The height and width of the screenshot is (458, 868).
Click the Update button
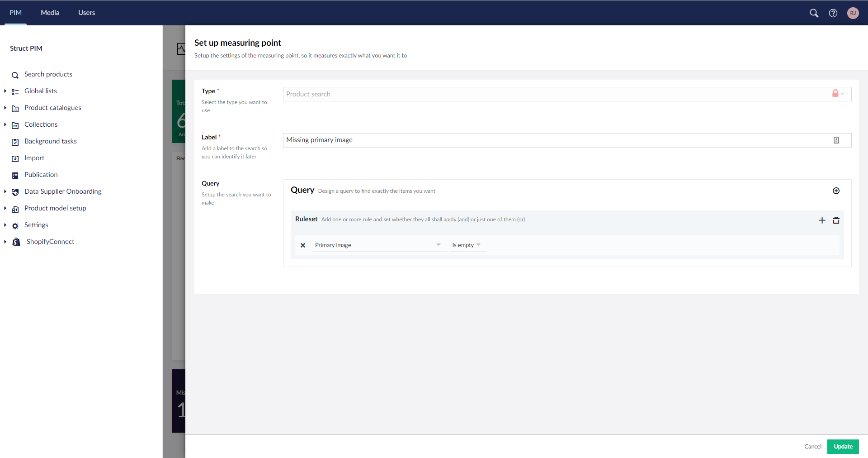pyautogui.click(x=843, y=447)
